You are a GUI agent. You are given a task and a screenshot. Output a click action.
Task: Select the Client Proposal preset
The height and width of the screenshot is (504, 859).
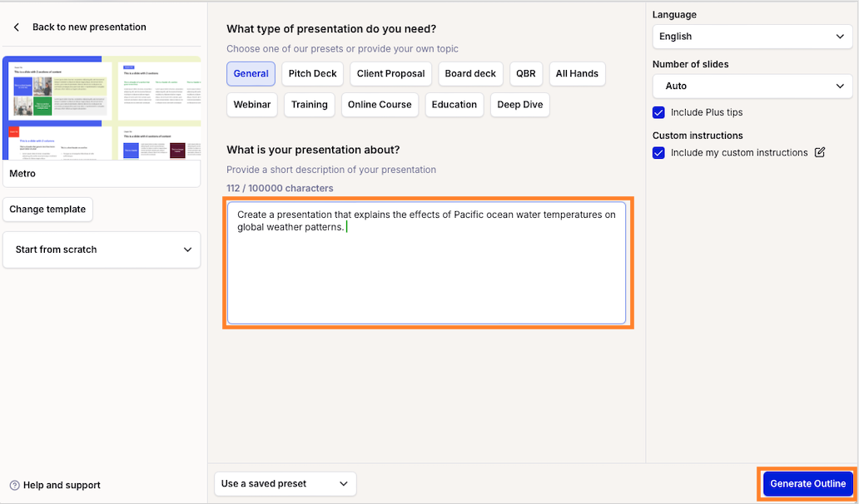(x=390, y=74)
